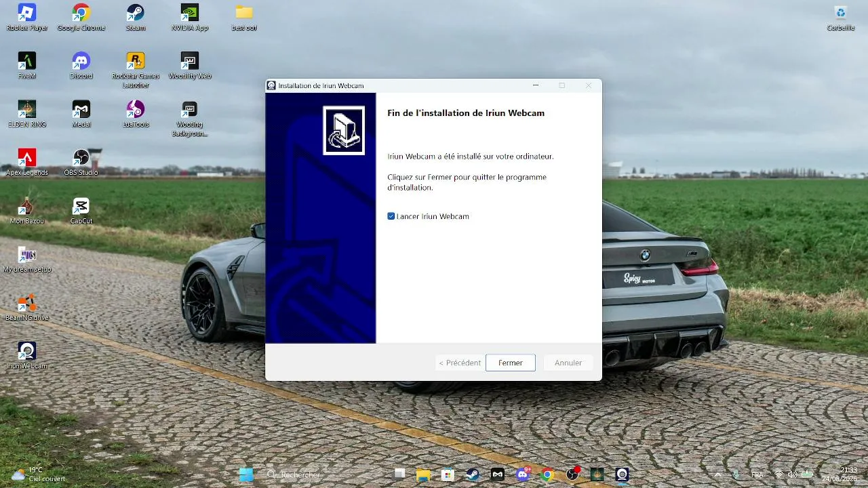Switch the FRA keyboard language indicator
The height and width of the screenshot is (488, 868).
[757, 474]
